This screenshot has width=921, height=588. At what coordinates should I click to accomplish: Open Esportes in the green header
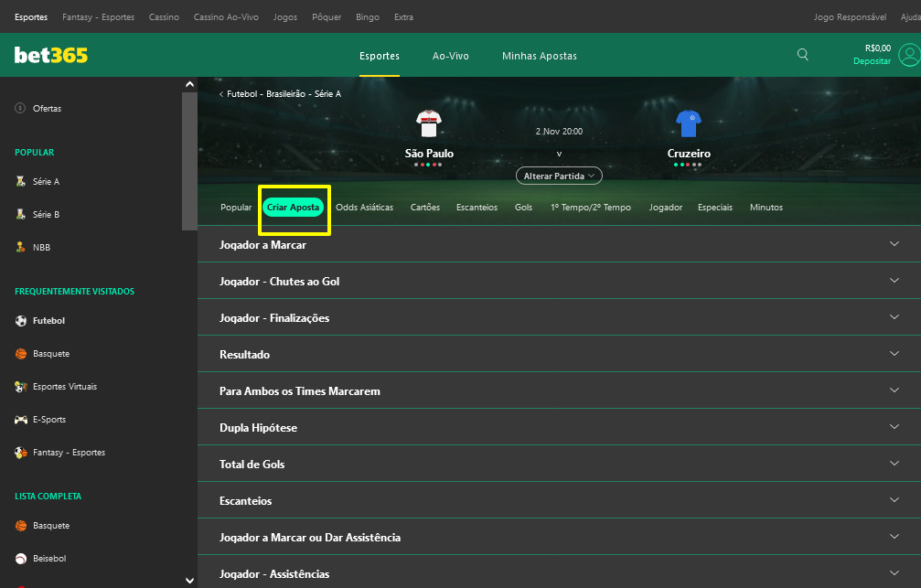[x=380, y=56]
